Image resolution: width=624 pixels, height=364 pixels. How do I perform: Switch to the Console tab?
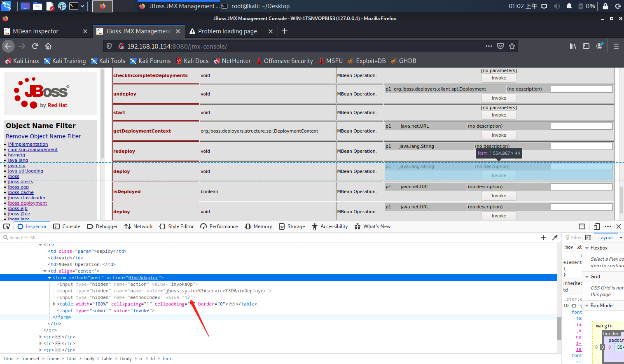67,226
